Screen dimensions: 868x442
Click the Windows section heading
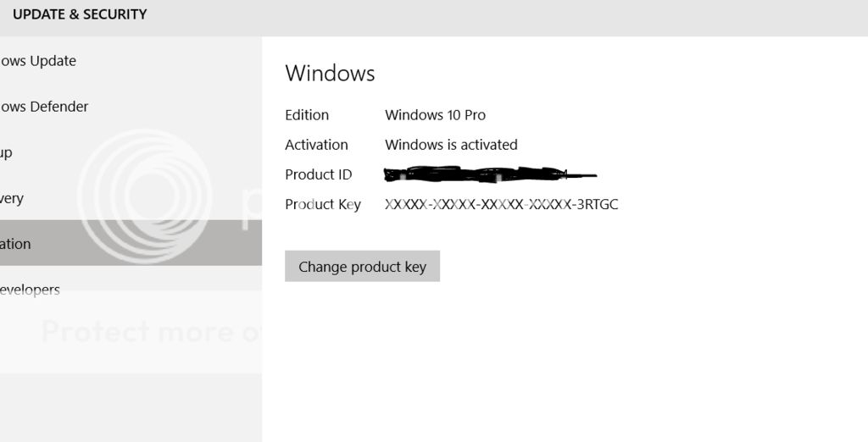click(330, 74)
